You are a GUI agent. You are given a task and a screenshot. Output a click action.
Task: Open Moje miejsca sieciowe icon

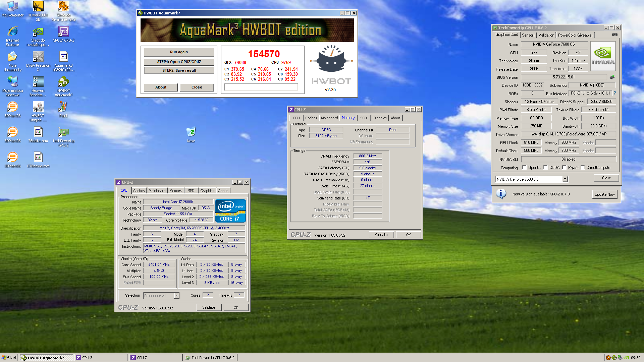12,86
